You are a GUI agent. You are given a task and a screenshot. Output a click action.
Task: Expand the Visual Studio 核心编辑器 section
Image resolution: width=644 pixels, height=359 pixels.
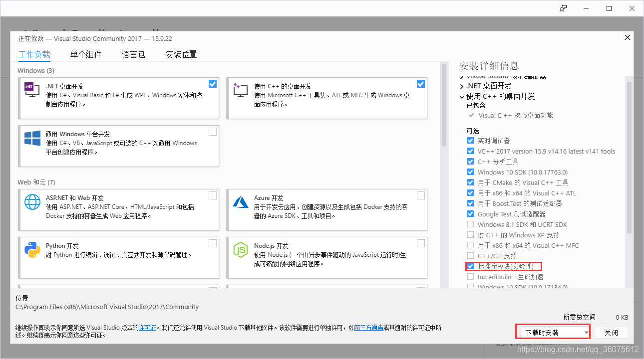pyautogui.click(x=462, y=77)
